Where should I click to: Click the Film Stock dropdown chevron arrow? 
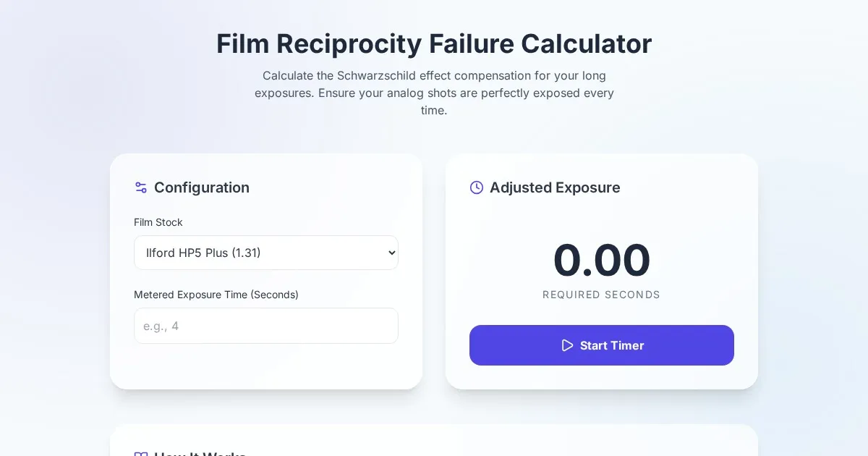click(x=391, y=253)
